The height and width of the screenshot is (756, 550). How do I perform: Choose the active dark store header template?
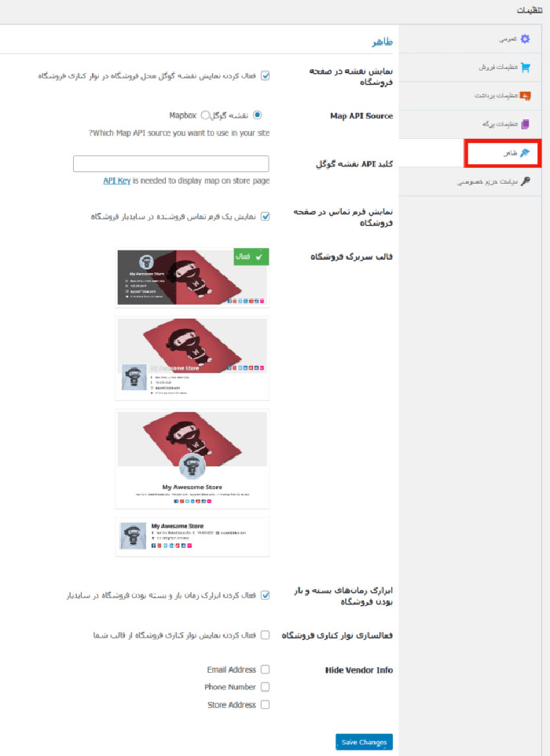(192, 277)
